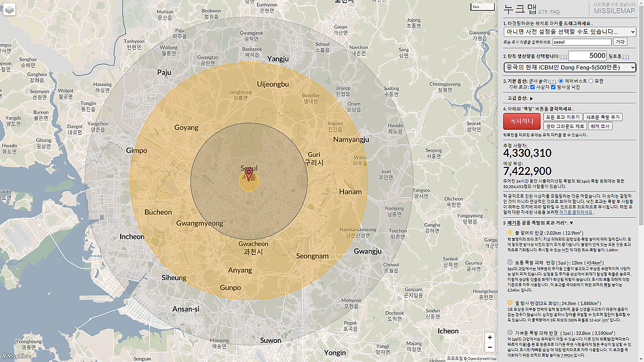Image resolution: width=644 pixels, height=362 pixels.
Task: Click the Seongnam label on the map
Action: tap(312, 256)
